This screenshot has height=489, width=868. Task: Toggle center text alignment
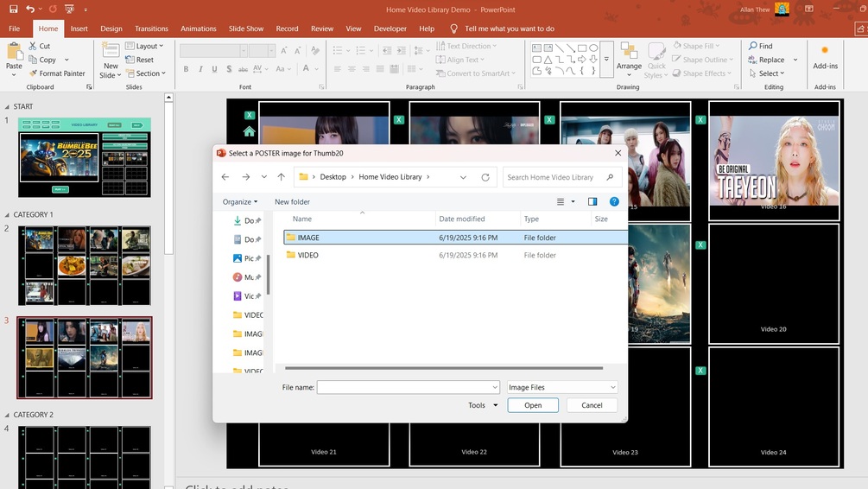pos(352,68)
